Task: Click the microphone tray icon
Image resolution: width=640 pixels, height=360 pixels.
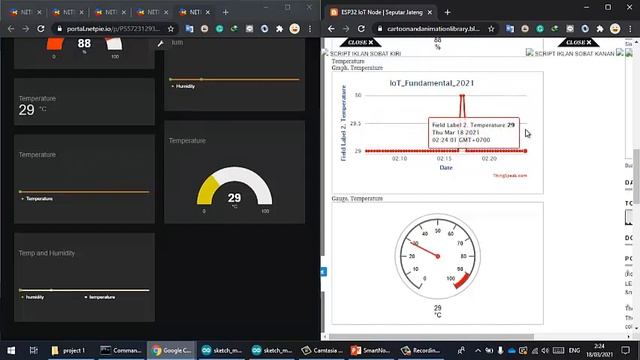Action: [500, 351]
